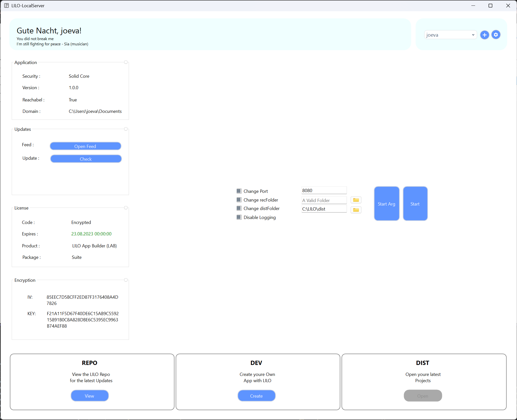The image size is (517, 420).
Task: Open your latest DIST project
Action: click(423, 396)
